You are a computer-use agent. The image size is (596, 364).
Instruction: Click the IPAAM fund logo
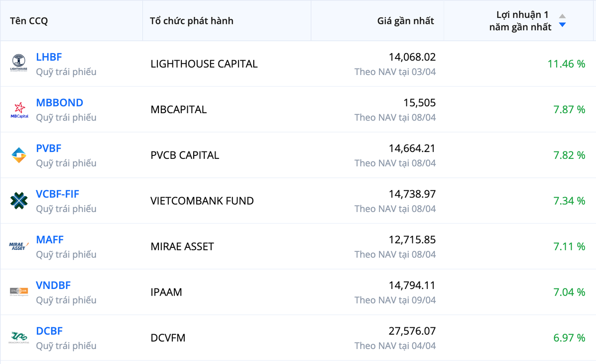point(19,292)
